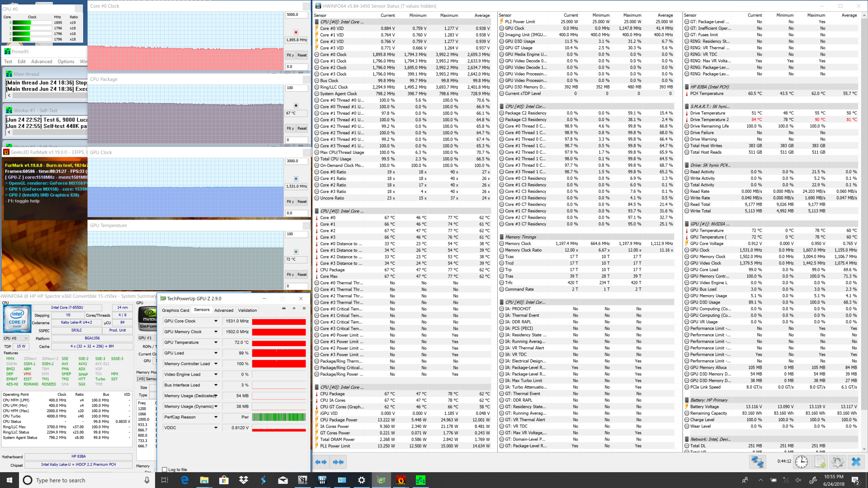
Task: Open the network remote monitoring icon
Action: point(757,462)
